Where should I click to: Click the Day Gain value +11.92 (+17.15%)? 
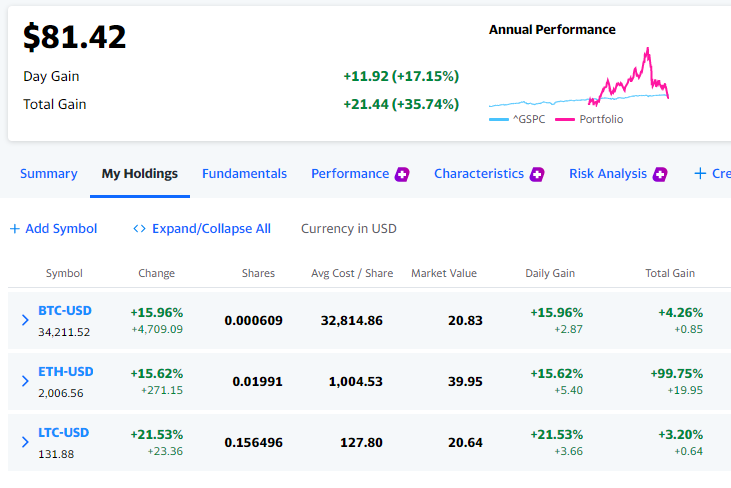coord(401,76)
